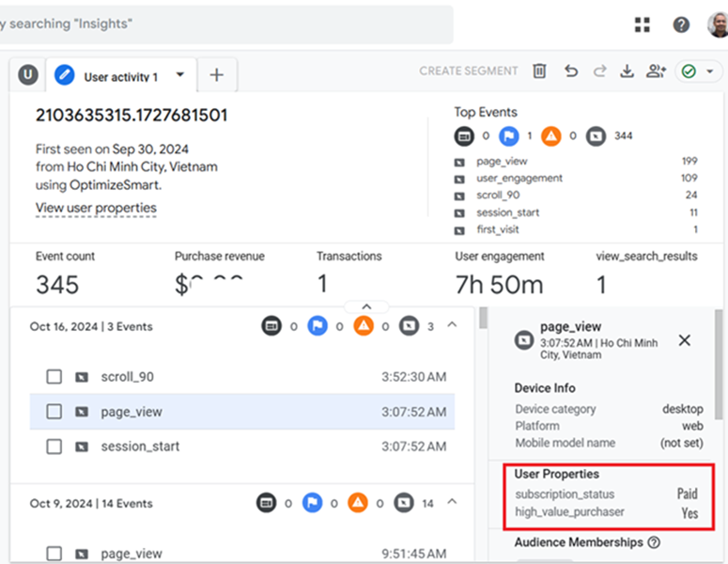Viewport: 728px width, 564px height.
Task: Select the User activity 1 tab
Action: (121, 75)
